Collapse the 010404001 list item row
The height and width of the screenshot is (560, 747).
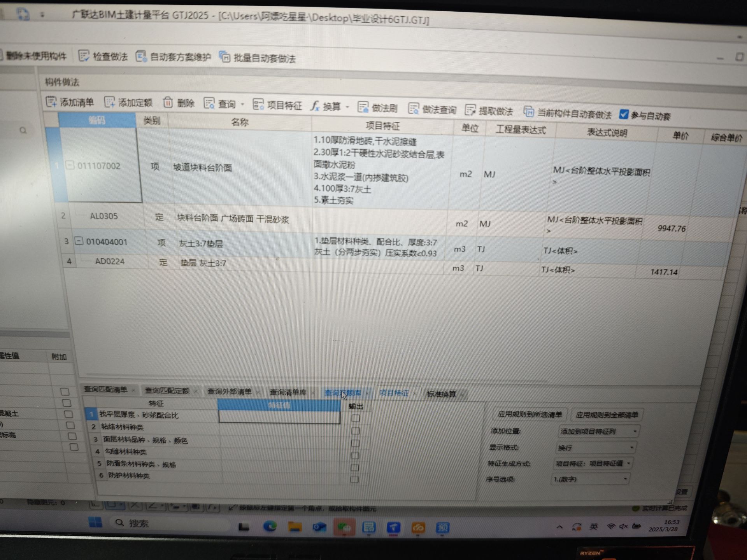click(x=79, y=241)
